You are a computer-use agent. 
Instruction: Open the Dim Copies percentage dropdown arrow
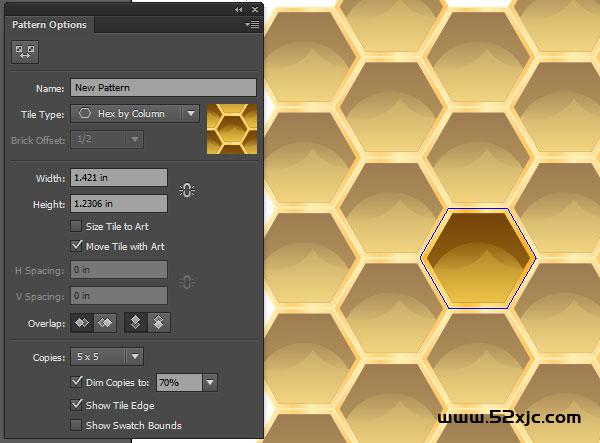coord(209,382)
